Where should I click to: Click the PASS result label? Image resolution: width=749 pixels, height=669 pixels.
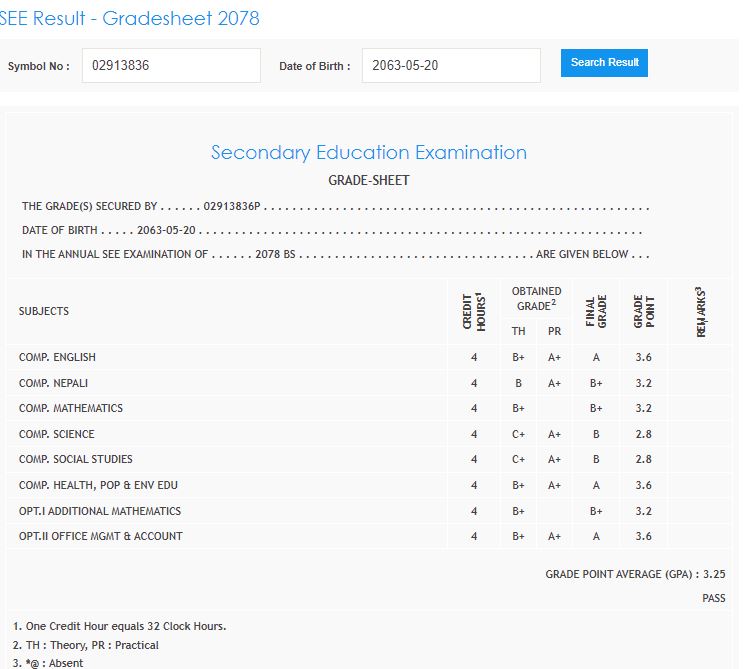click(x=714, y=598)
